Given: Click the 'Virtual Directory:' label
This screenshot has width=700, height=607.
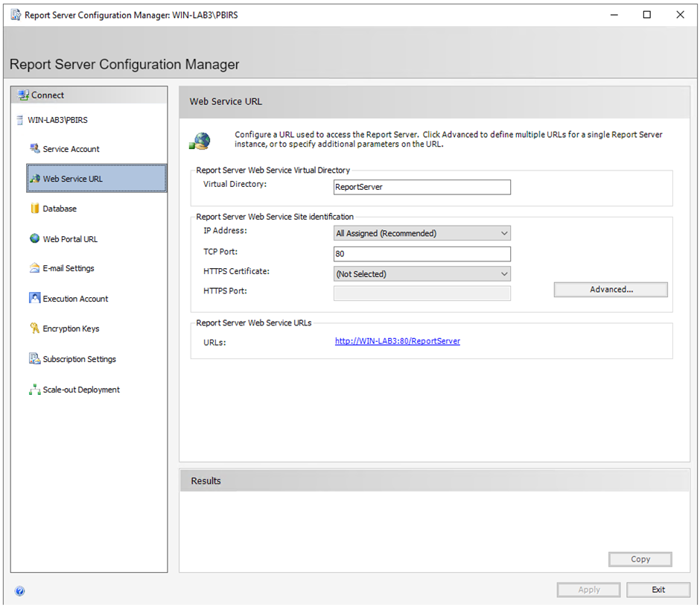Looking at the screenshot, I should tap(235, 184).
